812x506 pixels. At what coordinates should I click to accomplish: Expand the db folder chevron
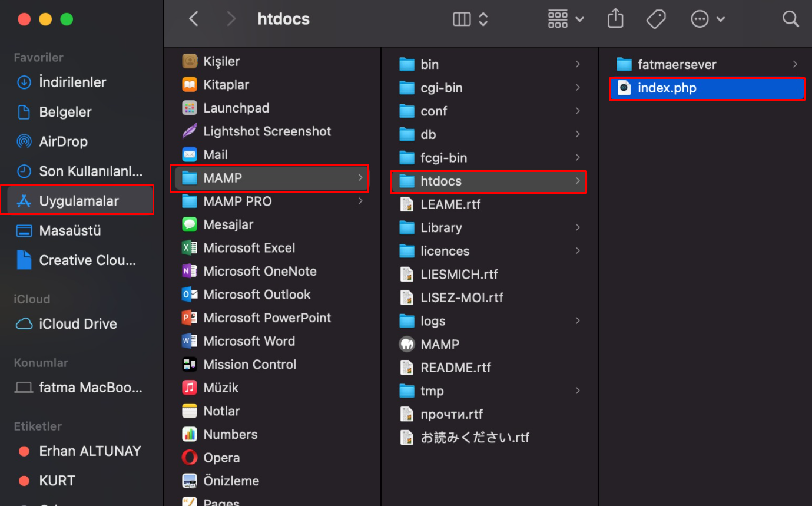coord(578,134)
